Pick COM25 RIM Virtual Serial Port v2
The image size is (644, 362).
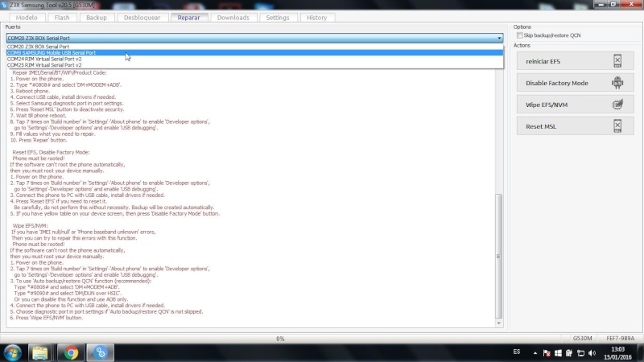(254, 65)
